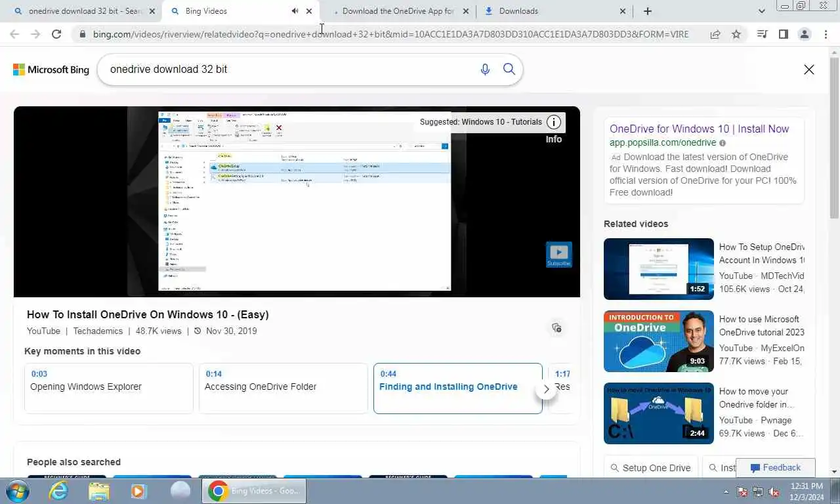
Task: Open the app.popsilla.com/onedrive link
Action: [663, 142]
